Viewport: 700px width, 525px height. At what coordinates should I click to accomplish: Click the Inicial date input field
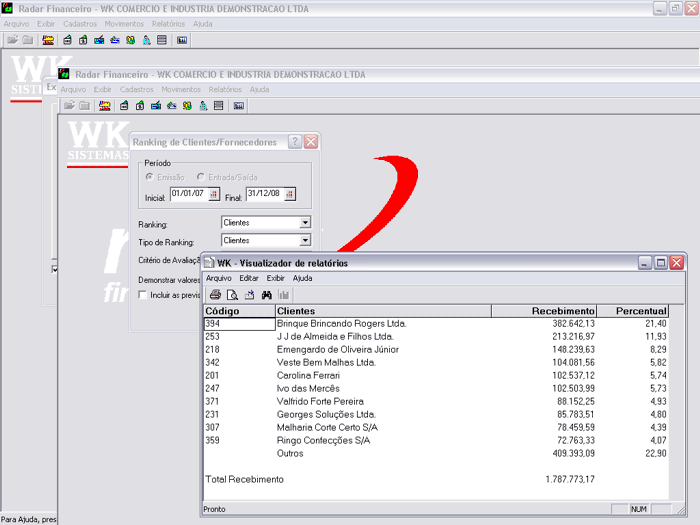pyautogui.click(x=188, y=194)
